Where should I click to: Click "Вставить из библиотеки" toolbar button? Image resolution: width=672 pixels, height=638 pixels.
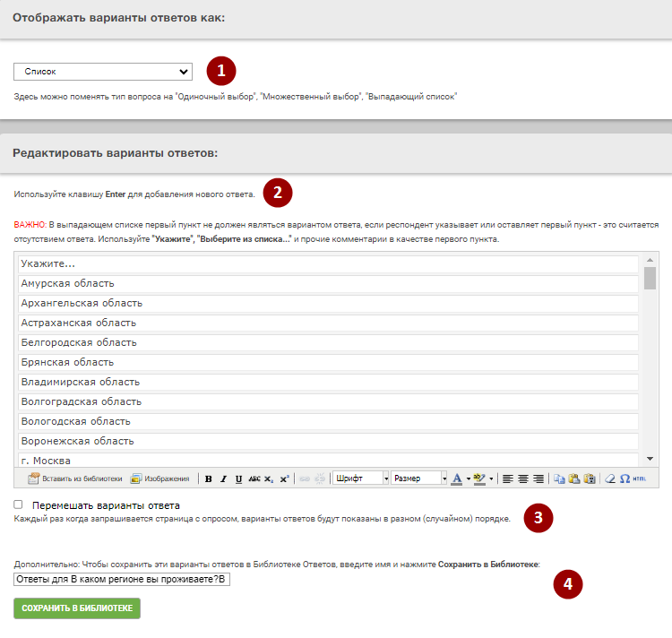point(74,478)
